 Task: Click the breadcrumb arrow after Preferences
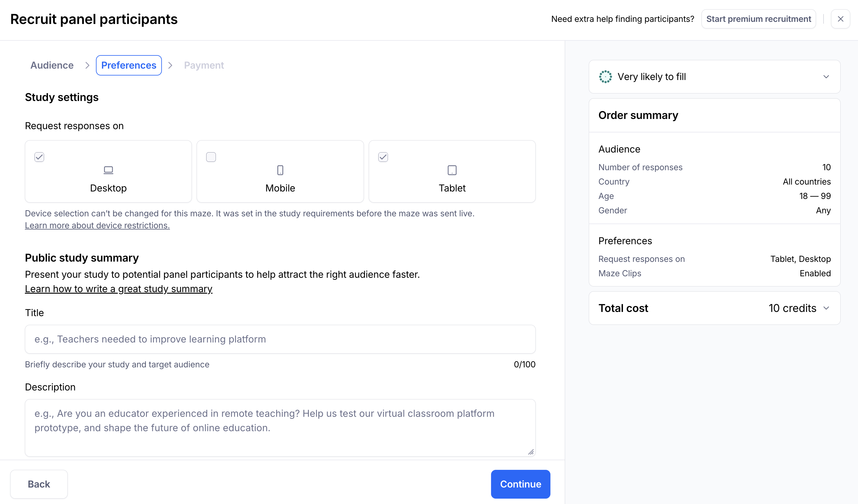(170, 65)
